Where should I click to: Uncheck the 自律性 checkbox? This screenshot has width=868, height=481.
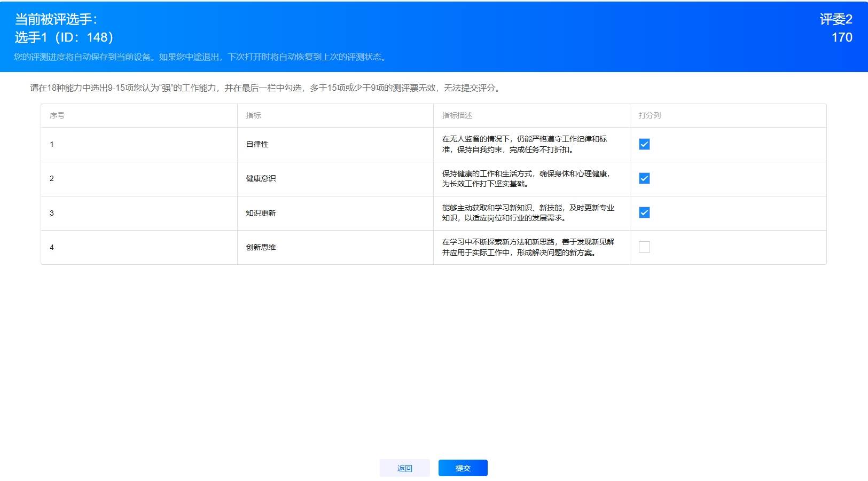[x=644, y=145]
